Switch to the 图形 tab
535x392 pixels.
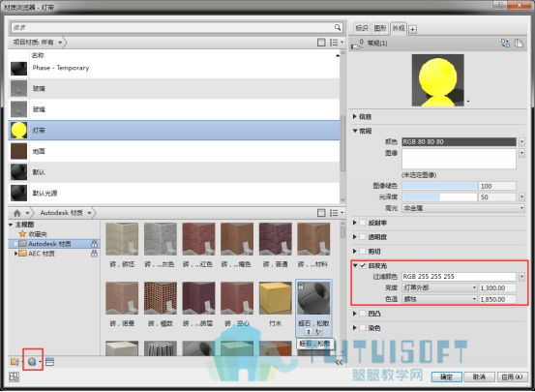[x=380, y=28]
